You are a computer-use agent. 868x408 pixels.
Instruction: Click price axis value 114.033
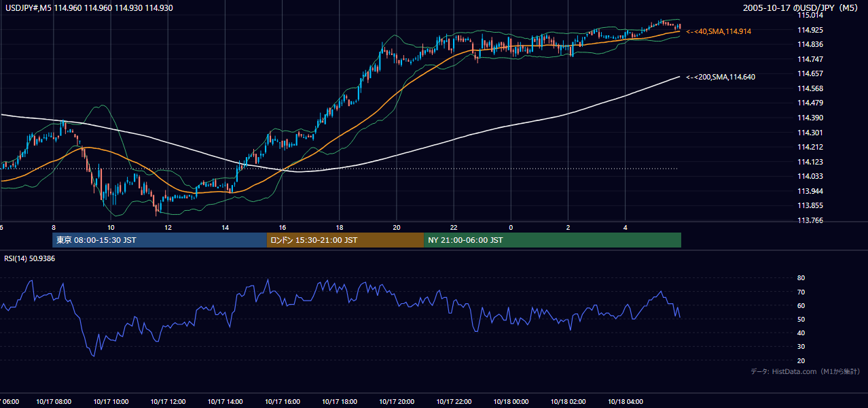pyautogui.click(x=810, y=176)
